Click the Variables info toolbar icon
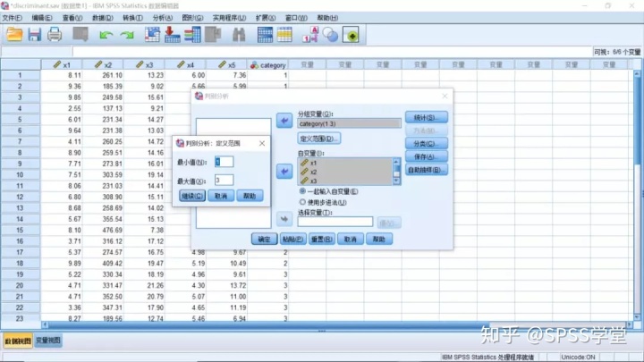Image resolution: width=644 pixels, height=362 pixels. pos(192,35)
